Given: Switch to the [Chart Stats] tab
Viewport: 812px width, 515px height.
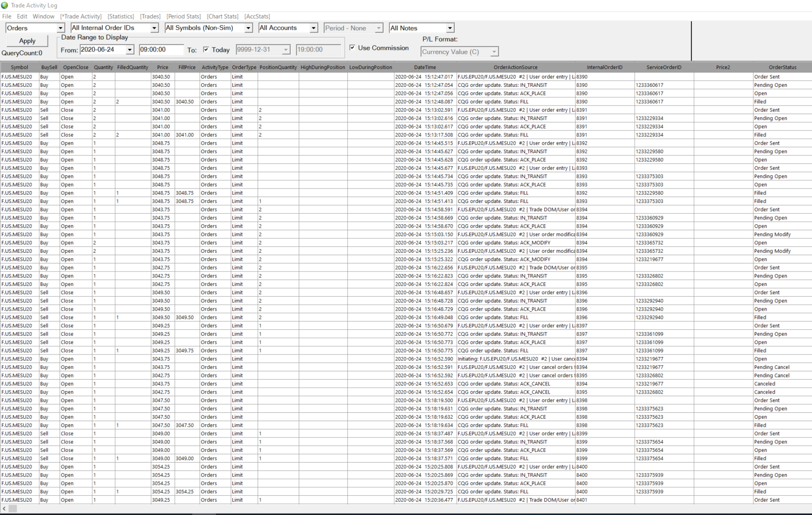Looking at the screenshot, I should click(x=223, y=16).
